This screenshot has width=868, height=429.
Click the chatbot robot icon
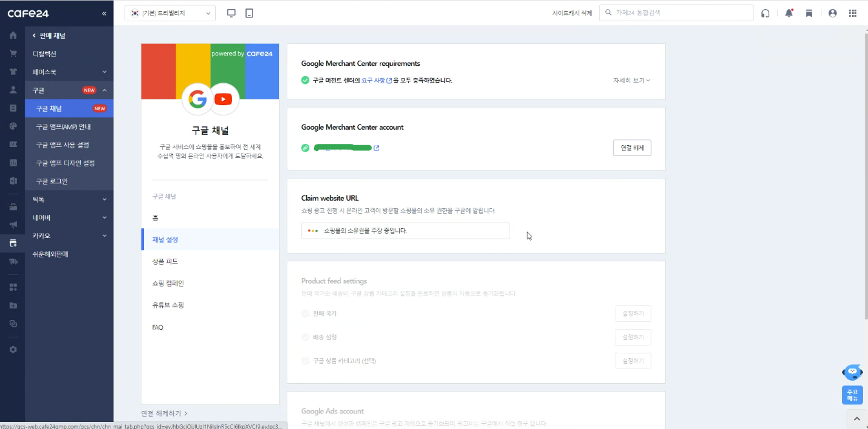852,372
